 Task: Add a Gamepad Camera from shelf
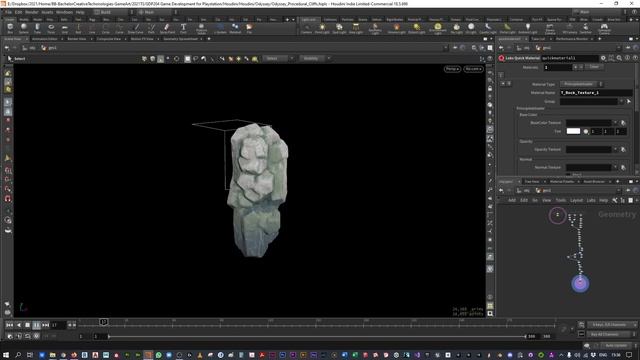point(604,28)
